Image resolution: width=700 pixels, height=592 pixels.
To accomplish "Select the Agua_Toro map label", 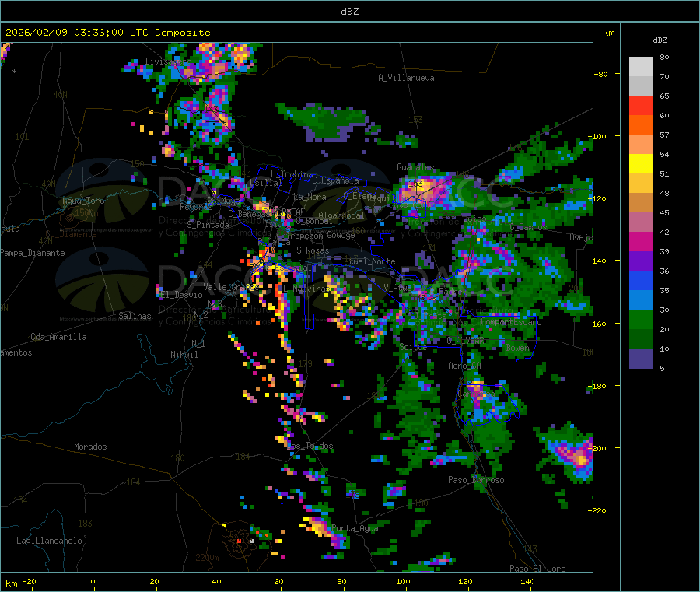I will (83, 201).
